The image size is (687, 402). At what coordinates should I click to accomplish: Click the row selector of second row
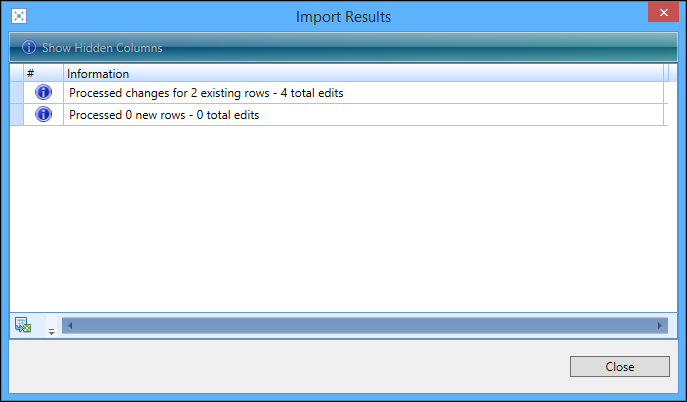17,114
